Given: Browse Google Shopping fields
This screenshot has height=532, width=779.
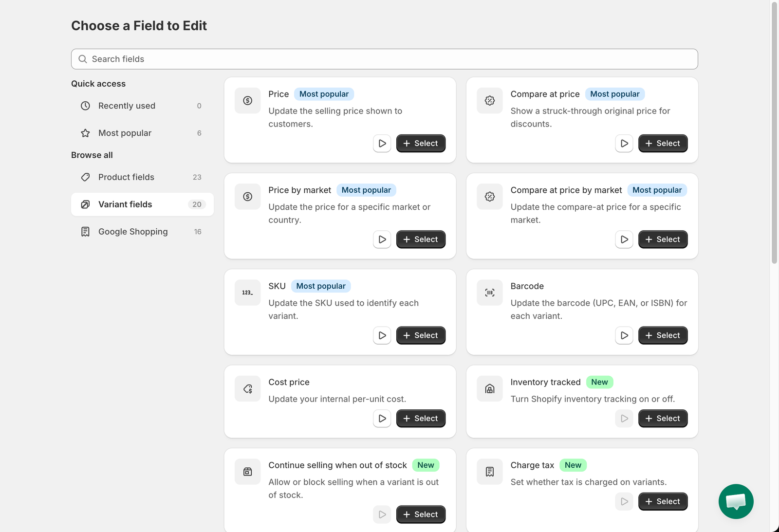Looking at the screenshot, I should pos(142,232).
